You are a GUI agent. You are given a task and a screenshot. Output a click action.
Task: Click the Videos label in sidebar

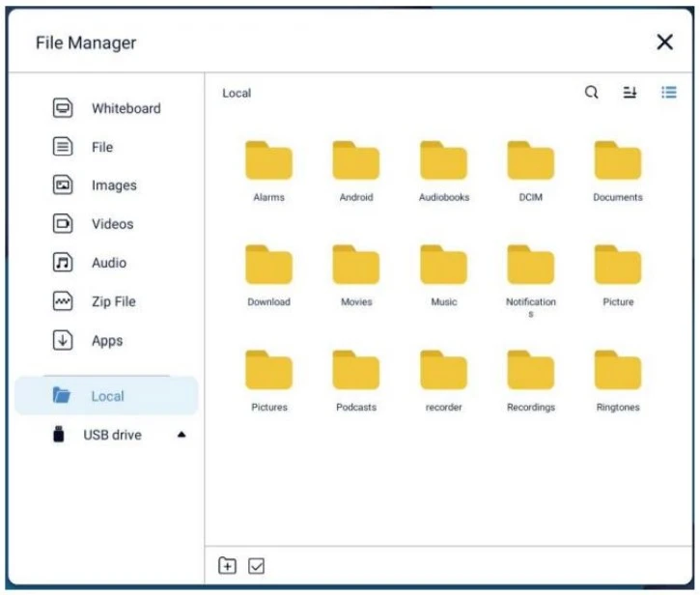113,224
